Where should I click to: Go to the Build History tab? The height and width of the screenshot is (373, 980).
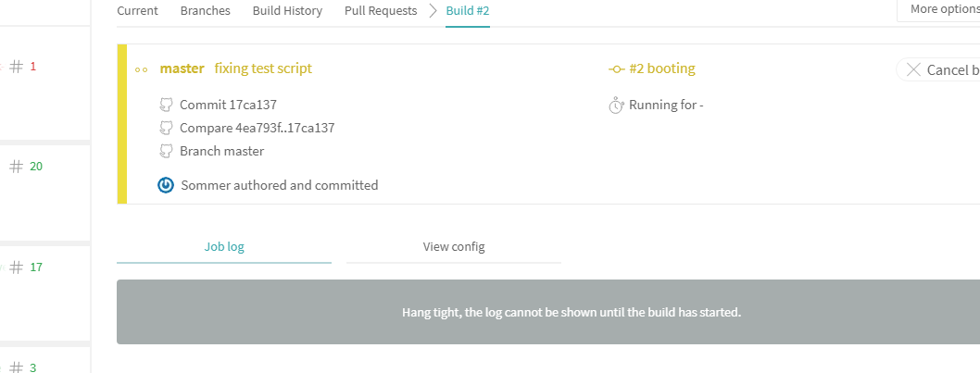click(x=287, y=11)
